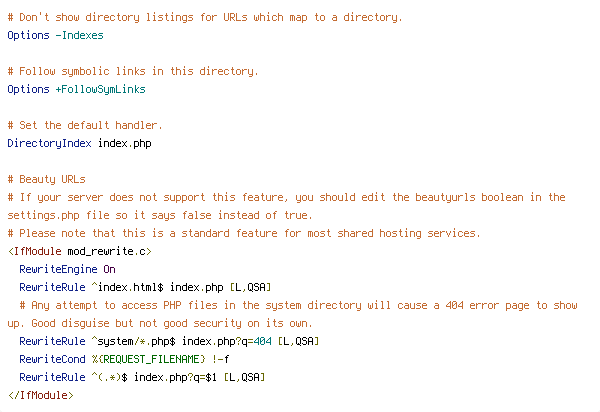Viewport: 600px width, 412px height.
Task: Click the "# Don't show directory listings" comment
Action: click(205, 17)
